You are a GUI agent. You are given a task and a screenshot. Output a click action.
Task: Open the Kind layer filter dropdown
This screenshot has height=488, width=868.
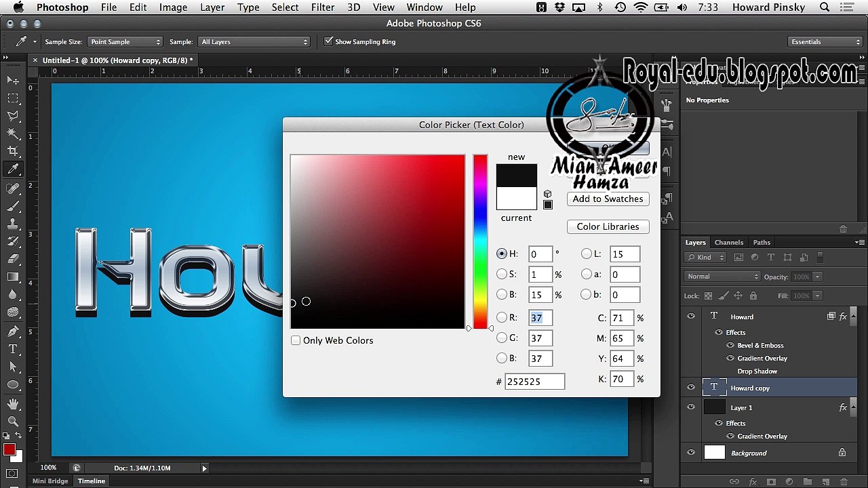pos(705,258)
